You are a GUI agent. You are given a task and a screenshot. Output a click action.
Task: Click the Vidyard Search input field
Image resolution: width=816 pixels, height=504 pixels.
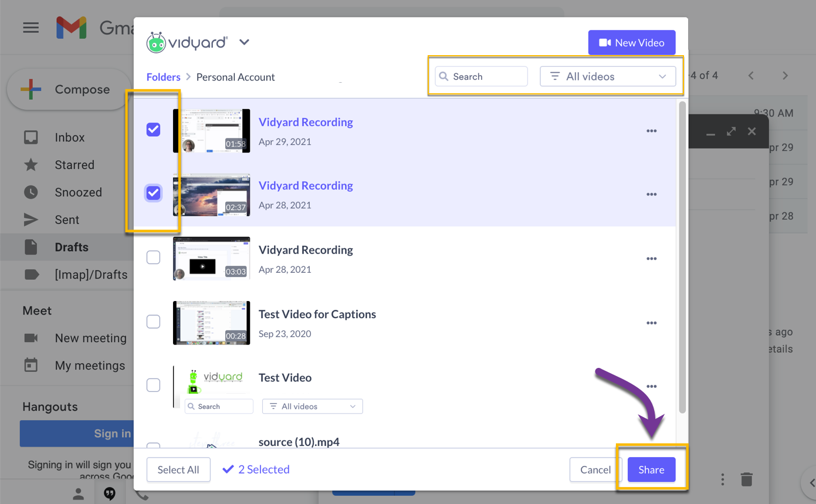pyautogui.click(x=481, y=76)
